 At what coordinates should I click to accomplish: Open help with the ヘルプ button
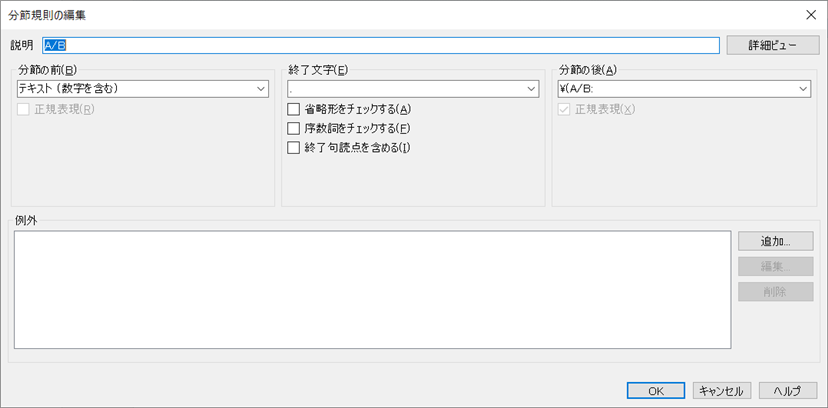coord(787,391)
